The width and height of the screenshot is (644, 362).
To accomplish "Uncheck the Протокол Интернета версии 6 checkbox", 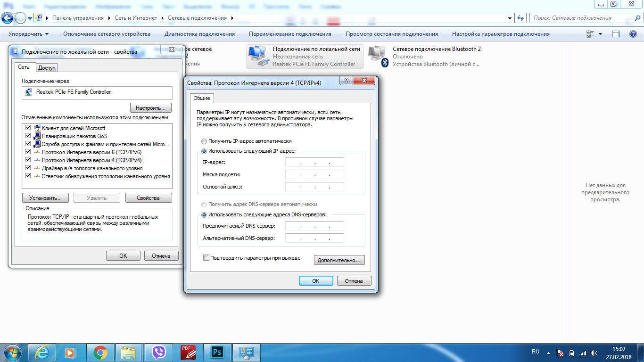I will 28,152.
